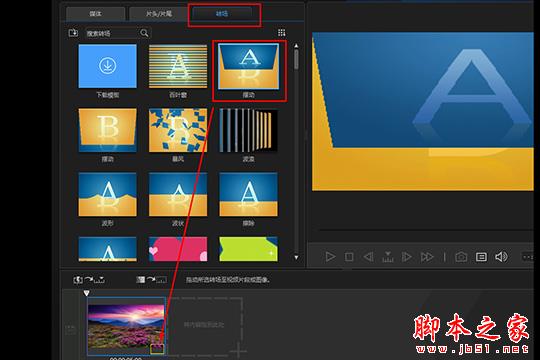The height and width of the screenshot is (360, 540).
Task: Click the preview display options icon
Action: [x=481, y=257]
